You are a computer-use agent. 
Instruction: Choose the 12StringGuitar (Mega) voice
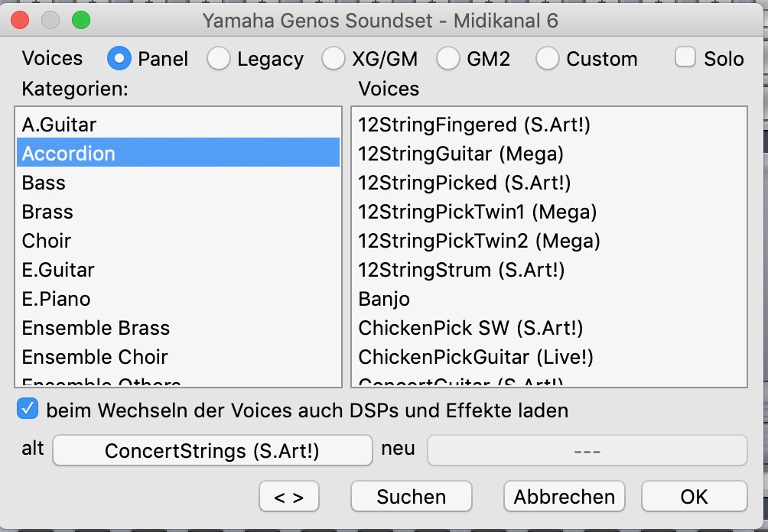(460, 154)
